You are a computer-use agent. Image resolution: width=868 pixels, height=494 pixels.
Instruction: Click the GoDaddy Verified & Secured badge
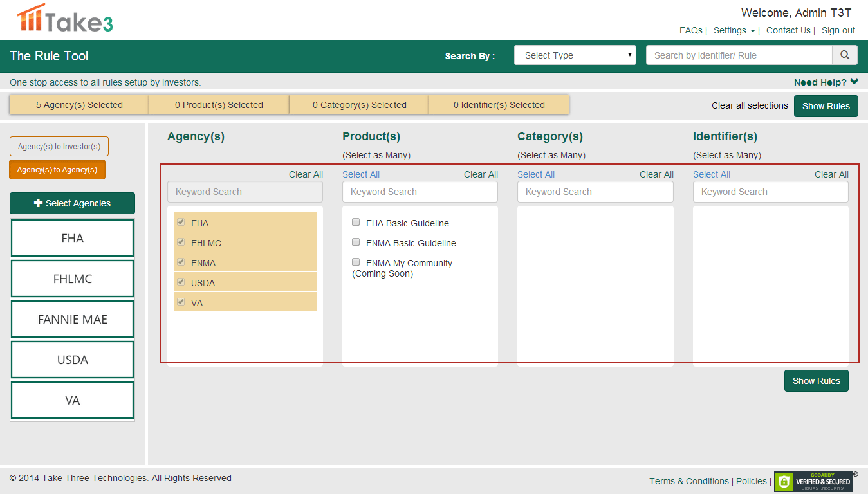(813, 481)
